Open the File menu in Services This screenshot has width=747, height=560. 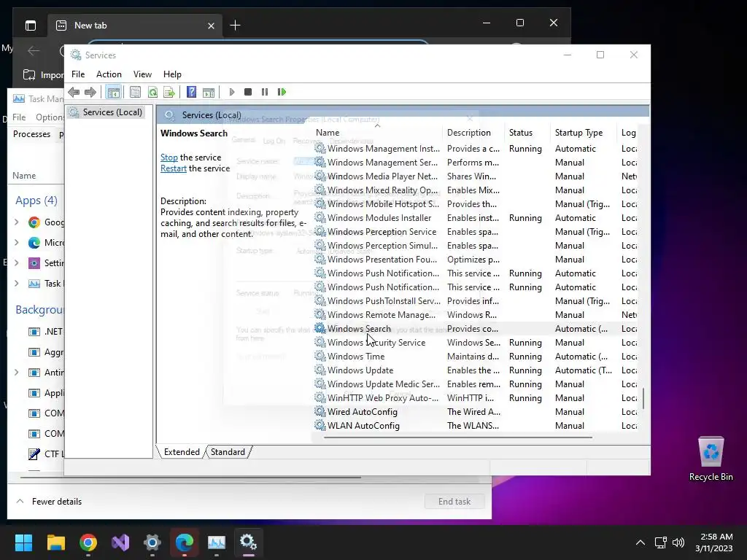(x=78, y=74)
